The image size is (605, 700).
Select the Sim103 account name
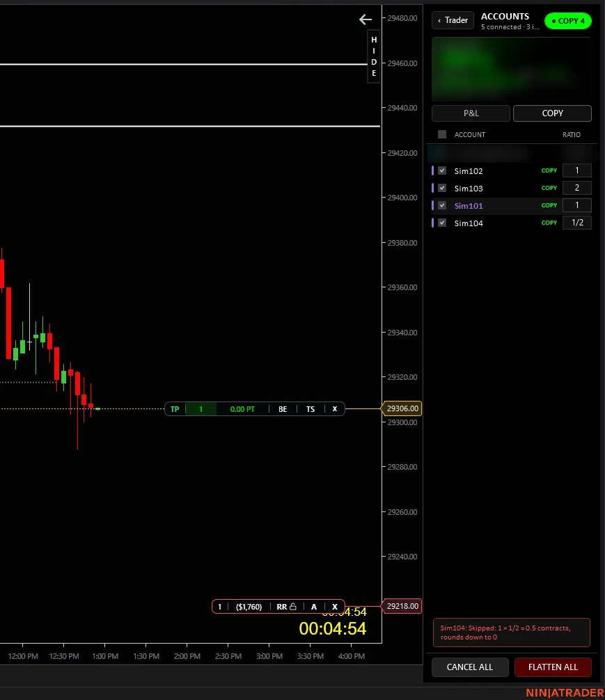pyautogui.click(x=469, y=189)
